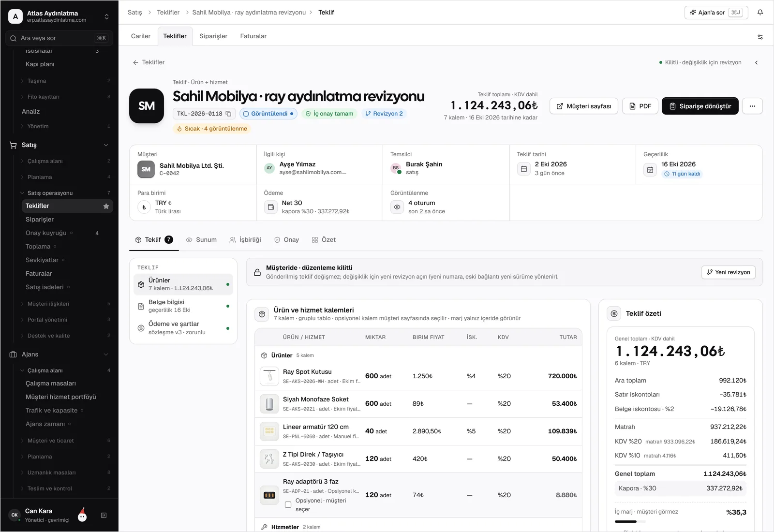Screen dimensions: 774x532
Task: Click the Lineer armatür 120 cm thumbnail
Action: coord(269,431)
